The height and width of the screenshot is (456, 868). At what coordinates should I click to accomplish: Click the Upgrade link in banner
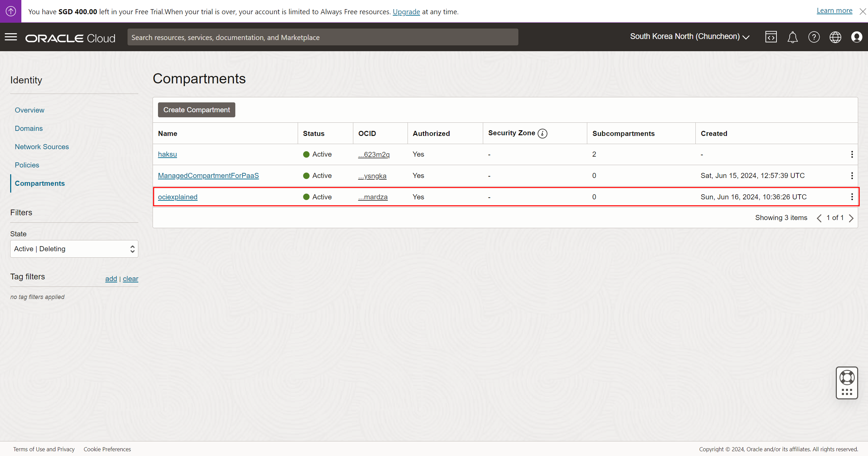(406, 12)
